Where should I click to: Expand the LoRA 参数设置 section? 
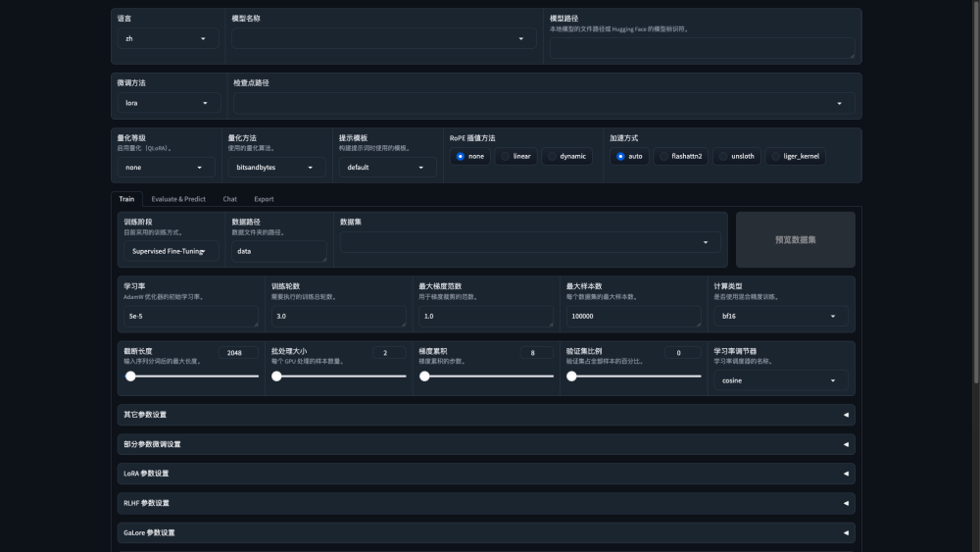pos(482,474)
